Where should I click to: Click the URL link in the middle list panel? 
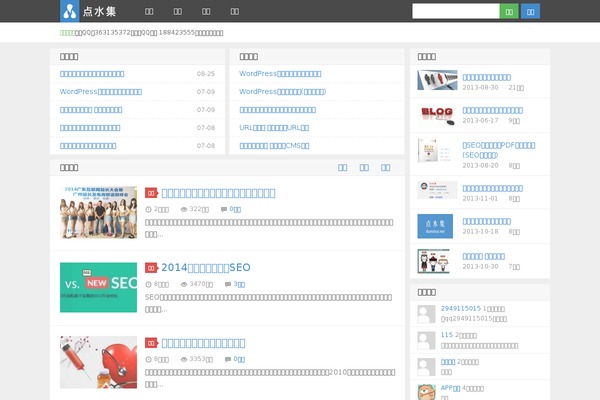pyautogui.click(x=274, y=127)
